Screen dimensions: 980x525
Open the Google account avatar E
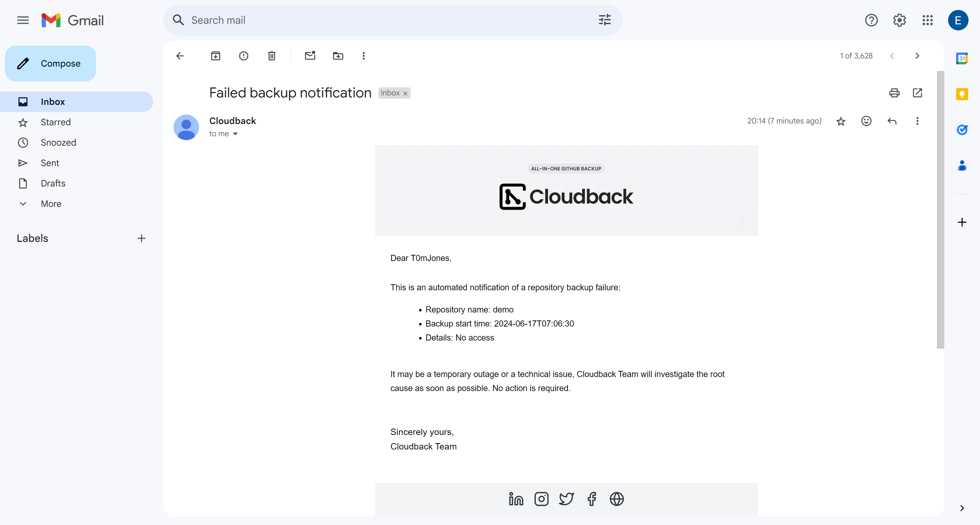958,20
